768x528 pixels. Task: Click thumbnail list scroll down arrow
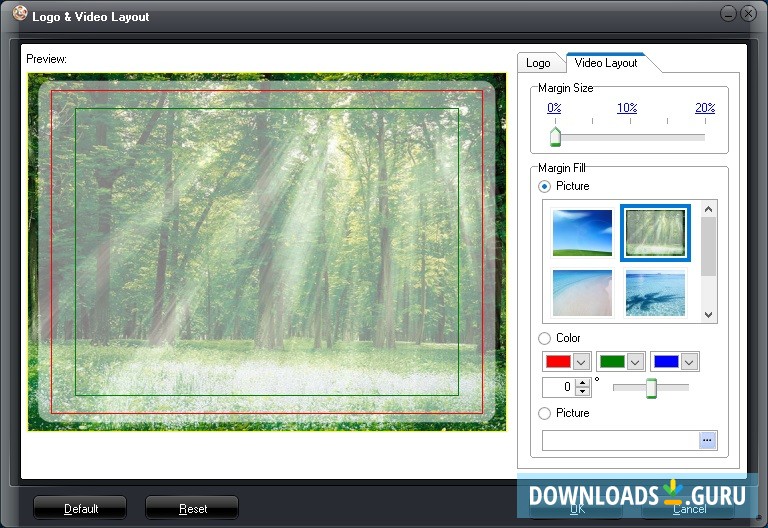[708, 315]
